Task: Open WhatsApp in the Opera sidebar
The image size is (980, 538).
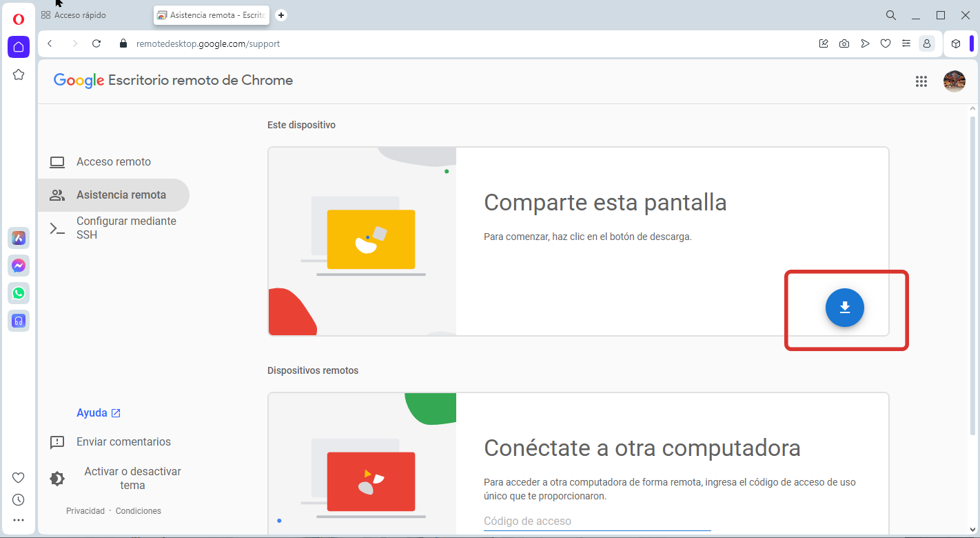Action: (x=19, y=293)
